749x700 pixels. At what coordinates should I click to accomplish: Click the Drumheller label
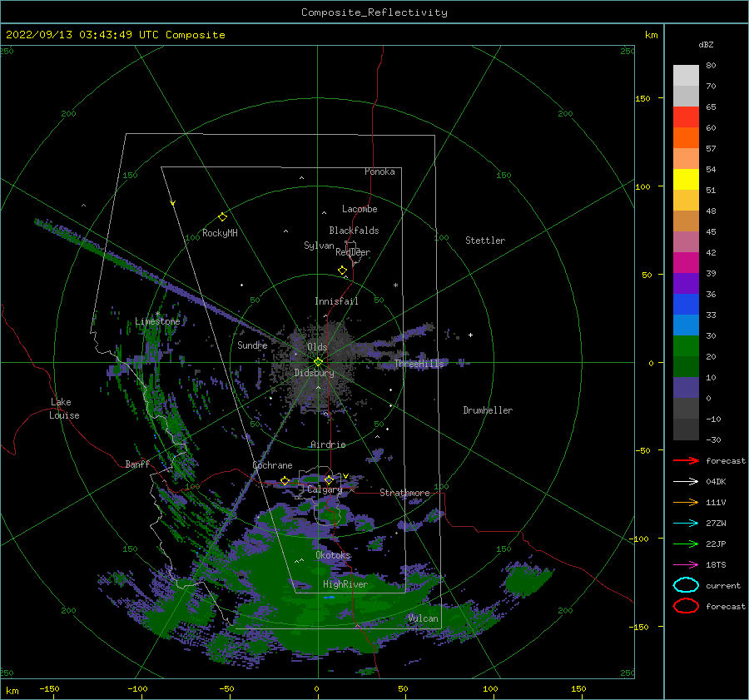pyautogui.click(x=488, y=410)
